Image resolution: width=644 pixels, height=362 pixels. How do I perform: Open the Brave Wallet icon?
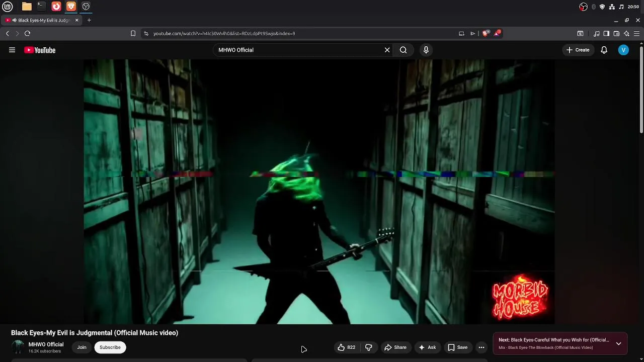(616, 34)
